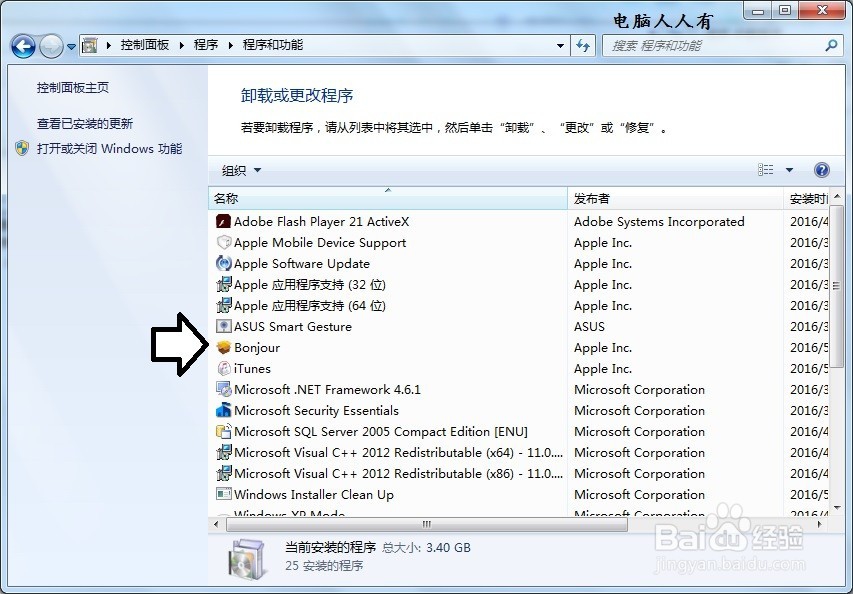
Task: Click 程序 breadcrumb in address bar
Action: (206, 45)
